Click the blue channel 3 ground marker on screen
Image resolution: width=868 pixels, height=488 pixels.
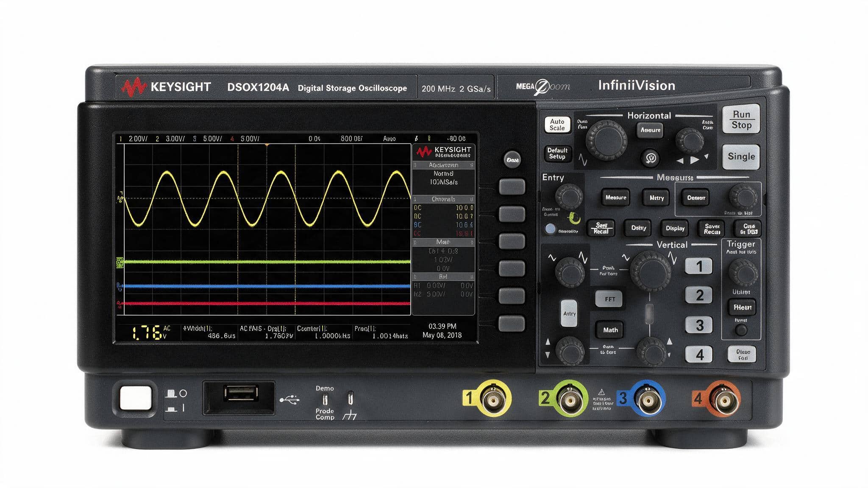coord(120,286)
